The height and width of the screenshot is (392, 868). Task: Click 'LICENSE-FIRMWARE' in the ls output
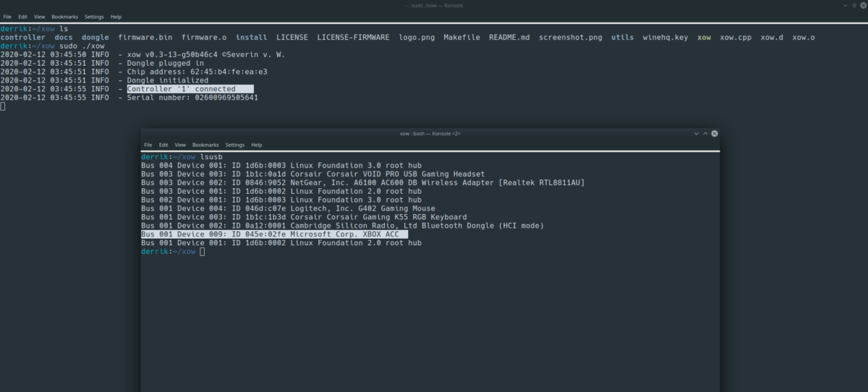coord(353,37)
